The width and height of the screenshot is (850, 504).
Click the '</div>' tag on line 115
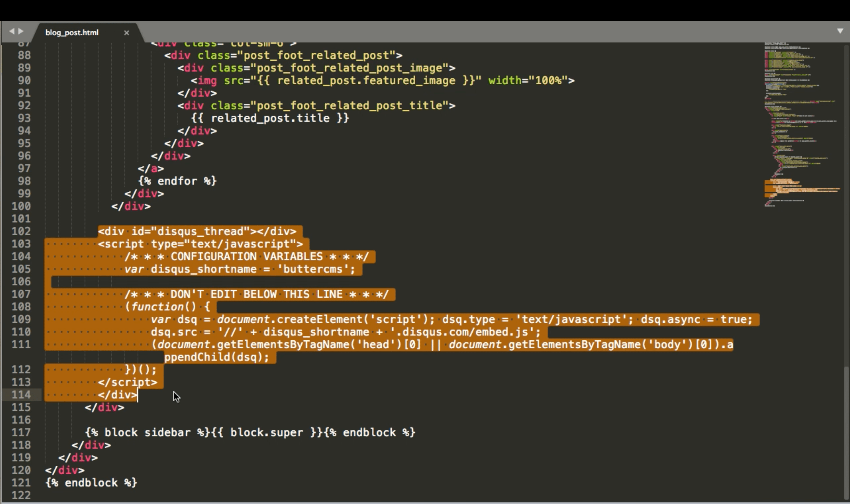tap(105, 407)
